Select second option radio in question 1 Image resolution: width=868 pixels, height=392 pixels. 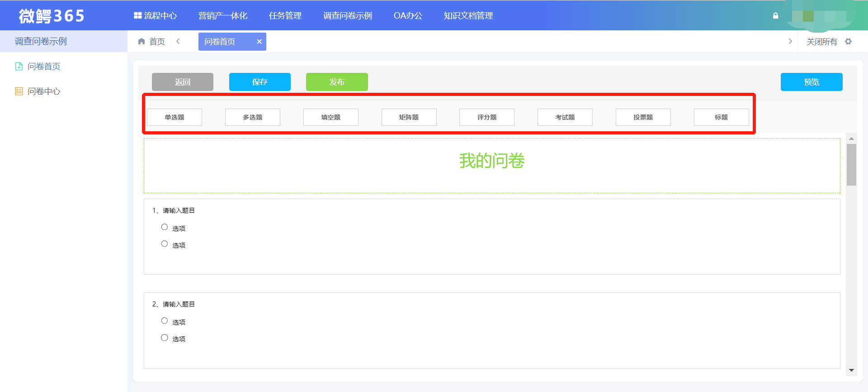click(165, 244)
